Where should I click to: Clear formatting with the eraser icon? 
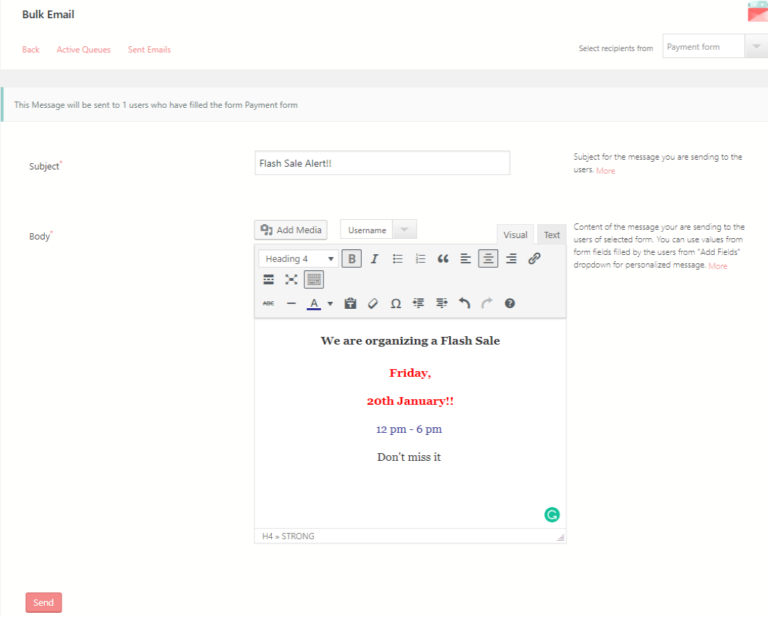[x=373, y=304]
